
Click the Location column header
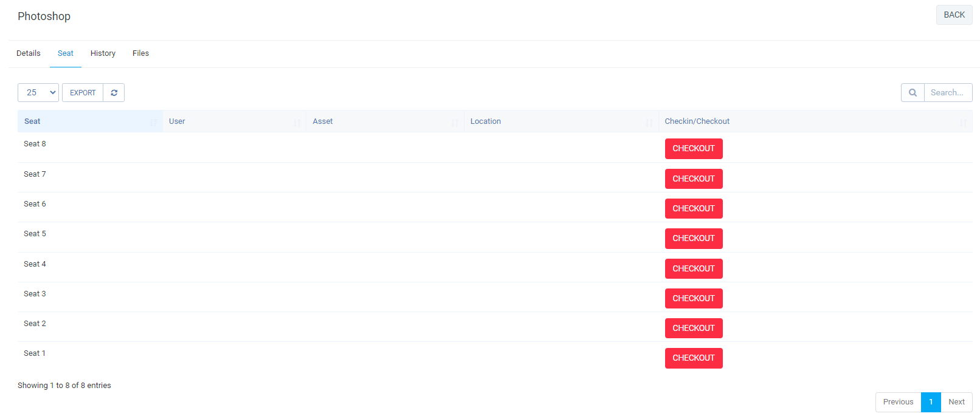561,121
